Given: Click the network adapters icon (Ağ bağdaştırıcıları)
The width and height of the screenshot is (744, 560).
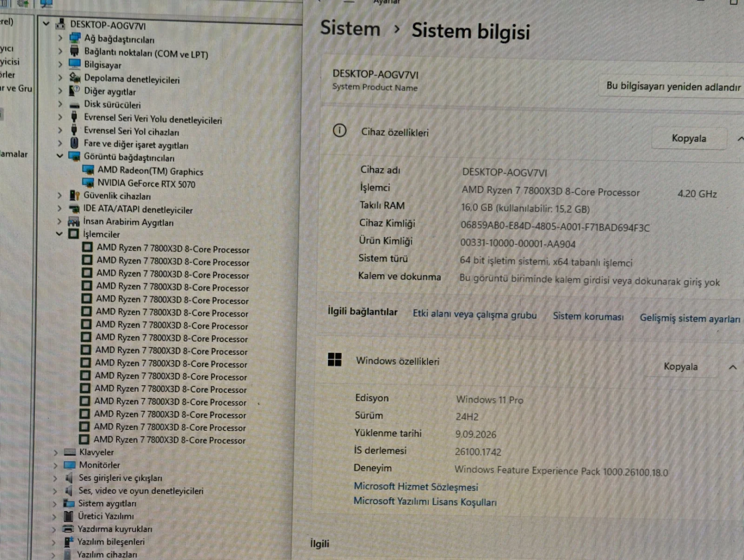Looking at the screenshot, I should (75, 38).
